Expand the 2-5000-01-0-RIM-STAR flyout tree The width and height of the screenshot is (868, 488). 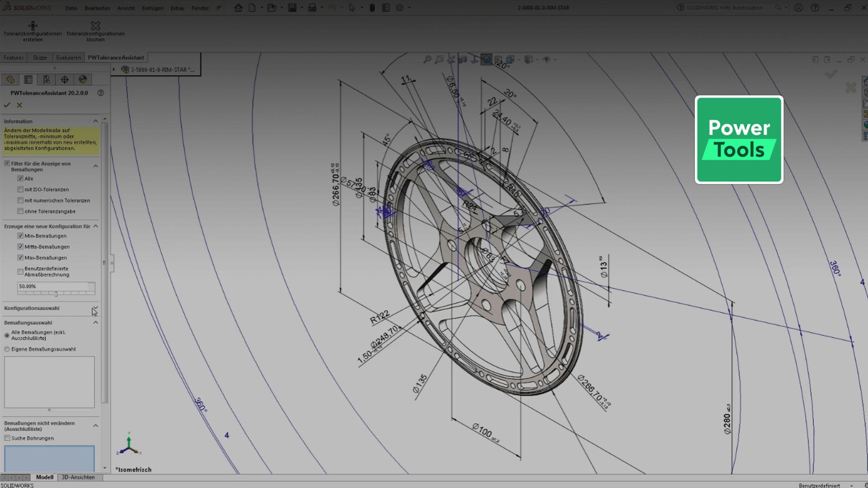[114, 70]
